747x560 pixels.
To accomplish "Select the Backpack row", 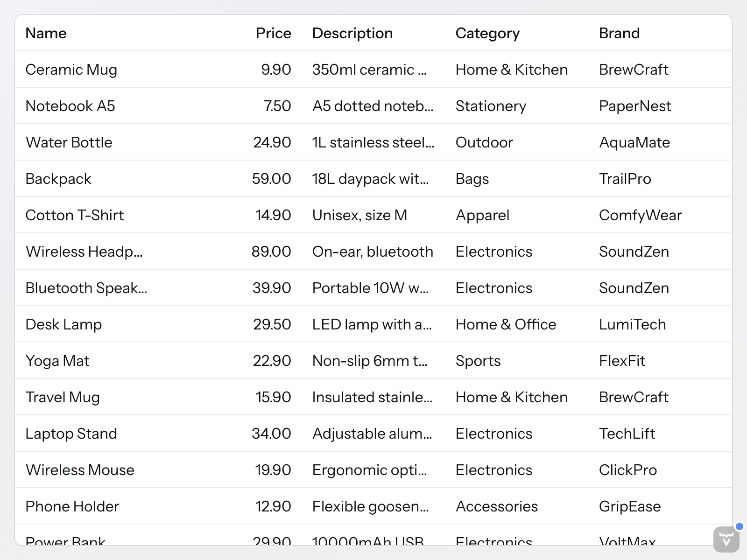I will (58, 179).
